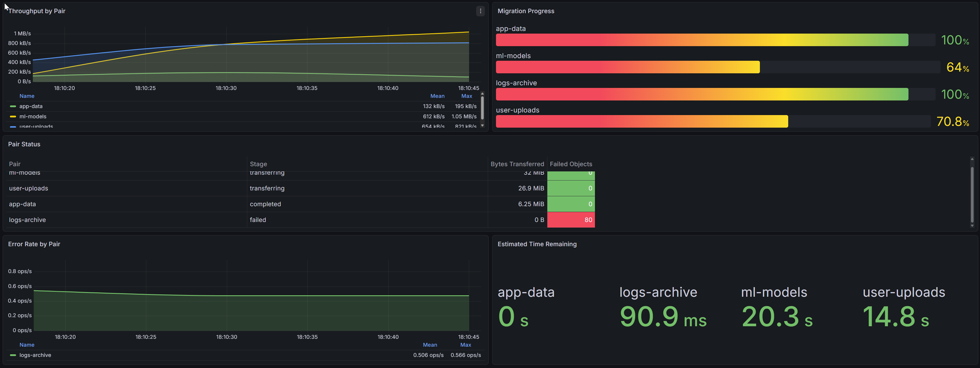Viewport: 980px width, 368px height.
Task: Click the Name header in Error Rate legend
Action: [x=27, y=344]
